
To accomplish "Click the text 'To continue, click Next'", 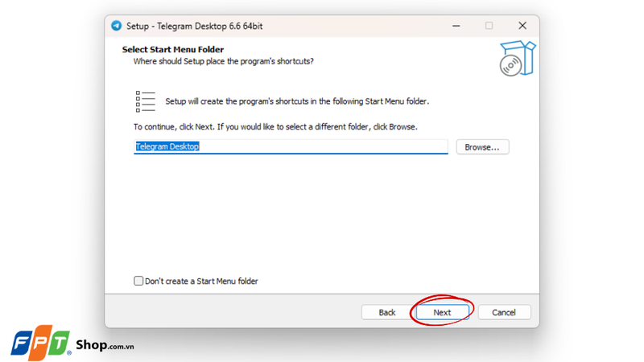I will pos(173,127).
